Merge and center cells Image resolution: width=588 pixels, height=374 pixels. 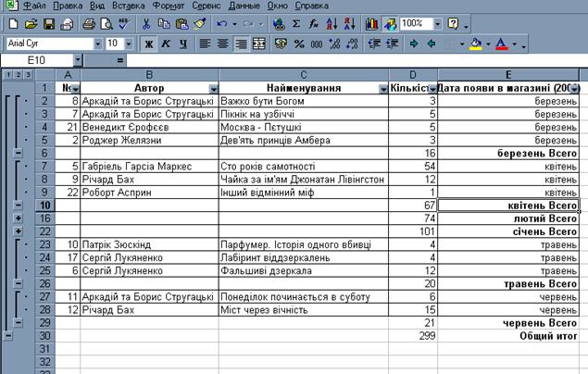(258, 44)
